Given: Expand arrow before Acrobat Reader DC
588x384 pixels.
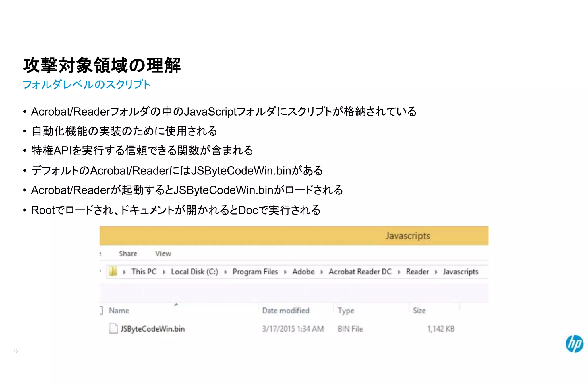Looking at the screenshot, I should 322,272.
